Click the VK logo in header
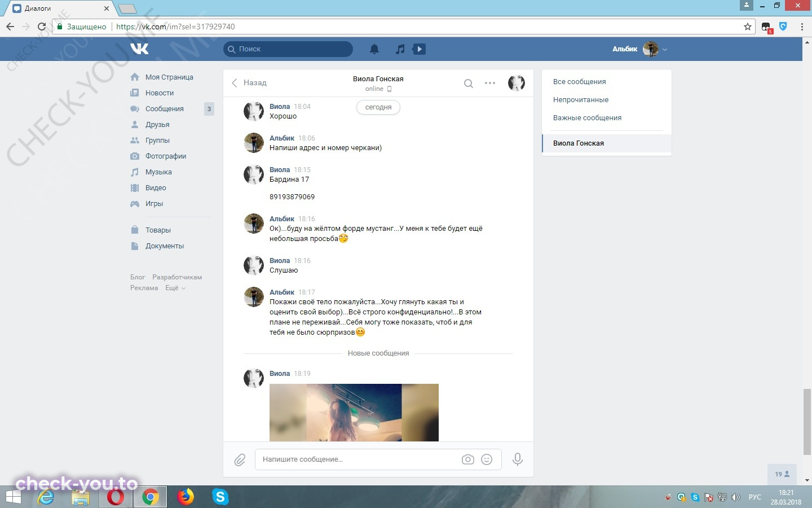The height and width of the screenshot is (508, 812). click(x=139, y=49)
